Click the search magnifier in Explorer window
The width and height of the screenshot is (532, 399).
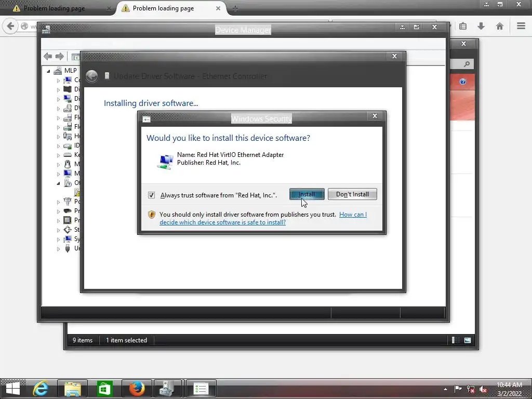tap(467, 64)
